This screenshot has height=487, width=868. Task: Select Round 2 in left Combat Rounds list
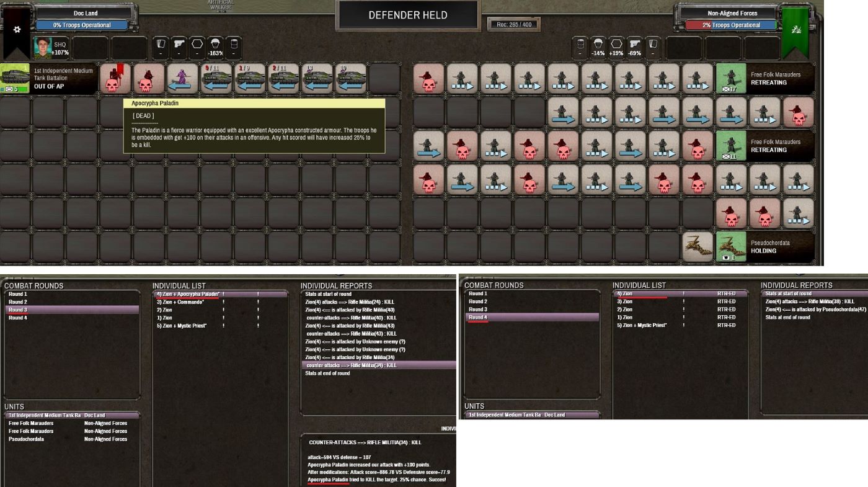point(72,302)
